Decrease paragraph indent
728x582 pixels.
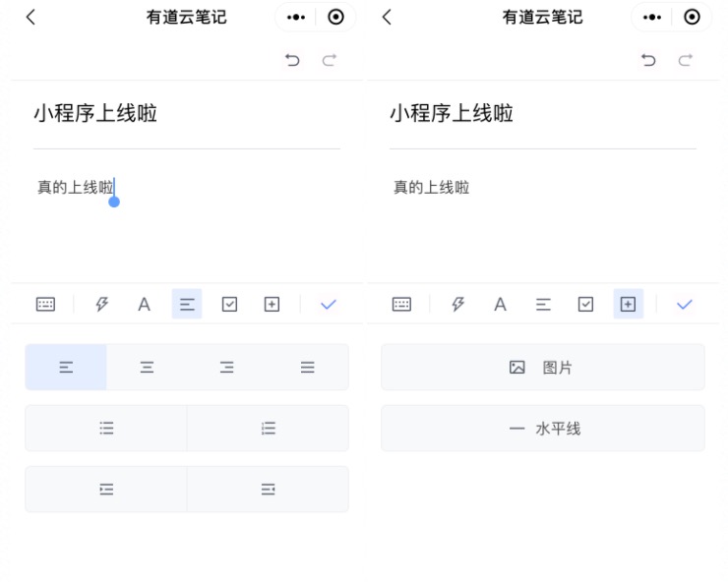coord(268,490)
